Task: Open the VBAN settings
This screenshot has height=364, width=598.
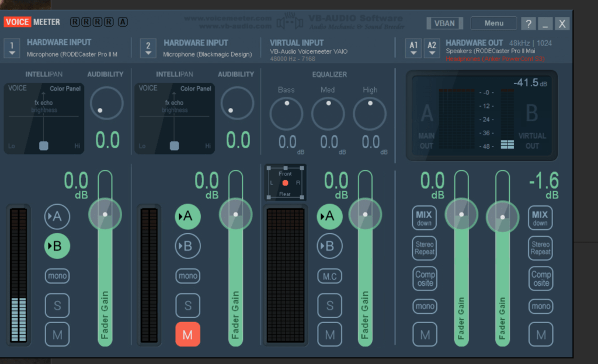Action: [x=444, y=23]
